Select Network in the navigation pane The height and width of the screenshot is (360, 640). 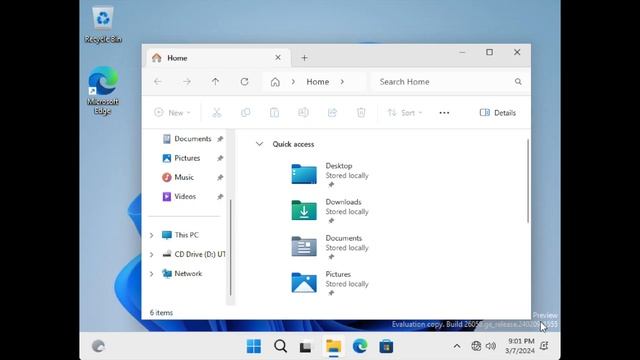[x=187, y=273]
